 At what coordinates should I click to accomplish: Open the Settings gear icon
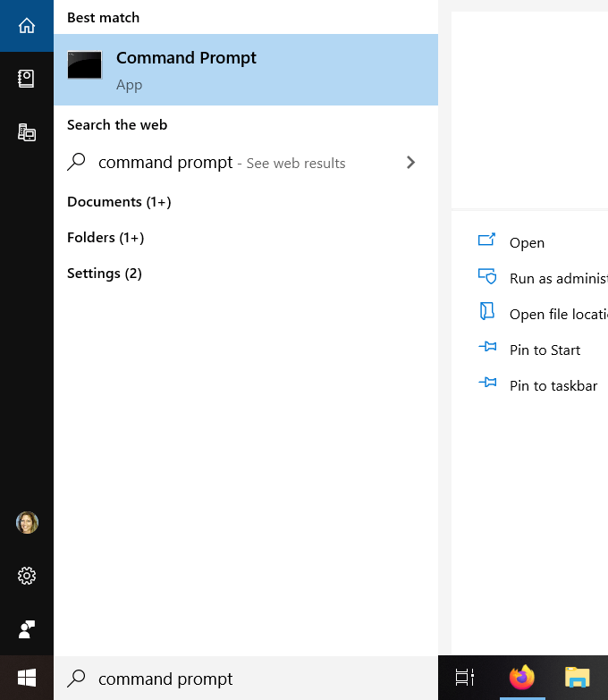pyautogui.click(x=27, y=576)
